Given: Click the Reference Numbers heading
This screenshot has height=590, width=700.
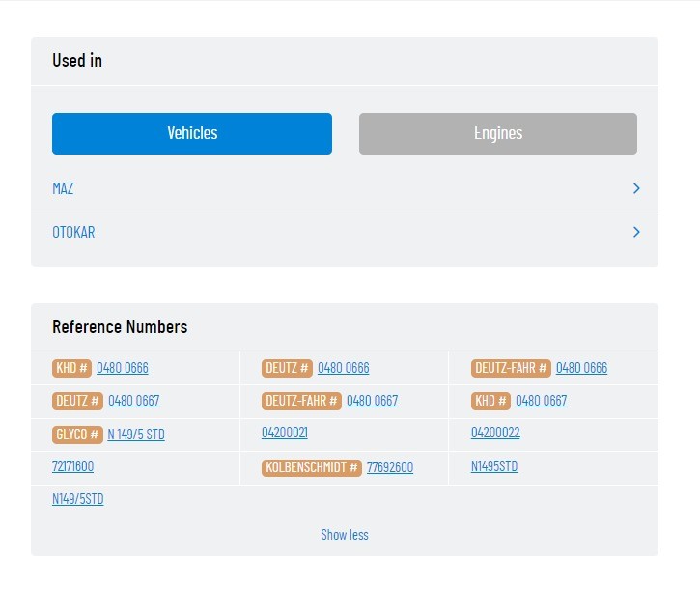Looking at the screenshot, I should pyautogui.click(x=120, y=327).
